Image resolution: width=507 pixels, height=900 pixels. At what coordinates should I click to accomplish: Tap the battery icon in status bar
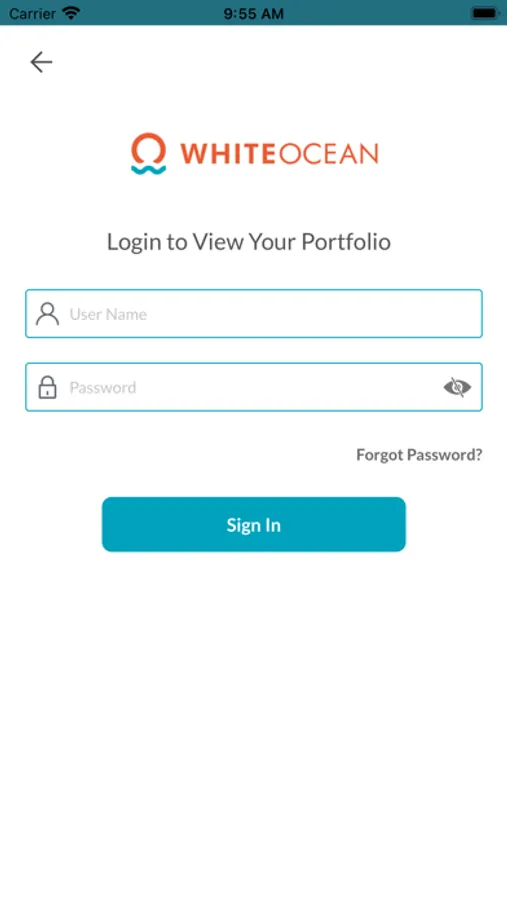point(485,13)
